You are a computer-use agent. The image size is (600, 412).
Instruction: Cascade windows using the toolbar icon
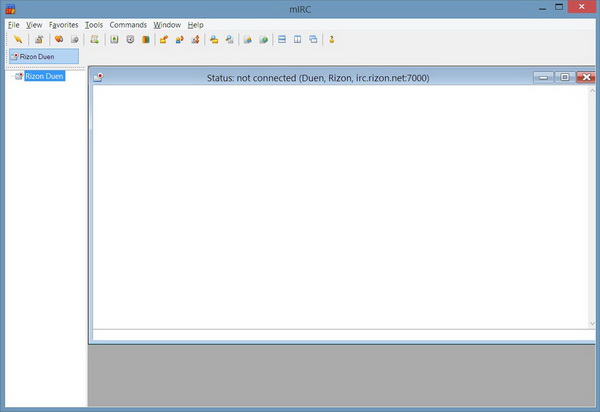[313, 40]
